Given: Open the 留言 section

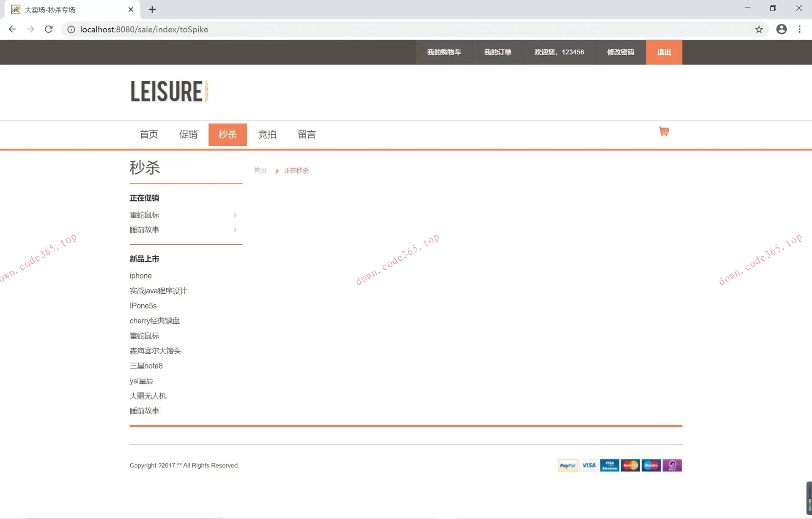Looking at the screenshot, I should click(x=307, y=134).
